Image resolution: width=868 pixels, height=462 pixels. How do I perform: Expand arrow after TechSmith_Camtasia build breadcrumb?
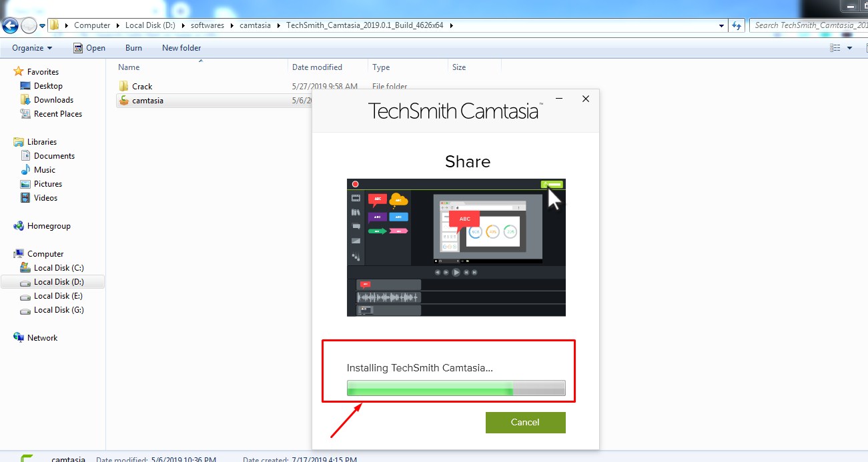click(452, 25)
